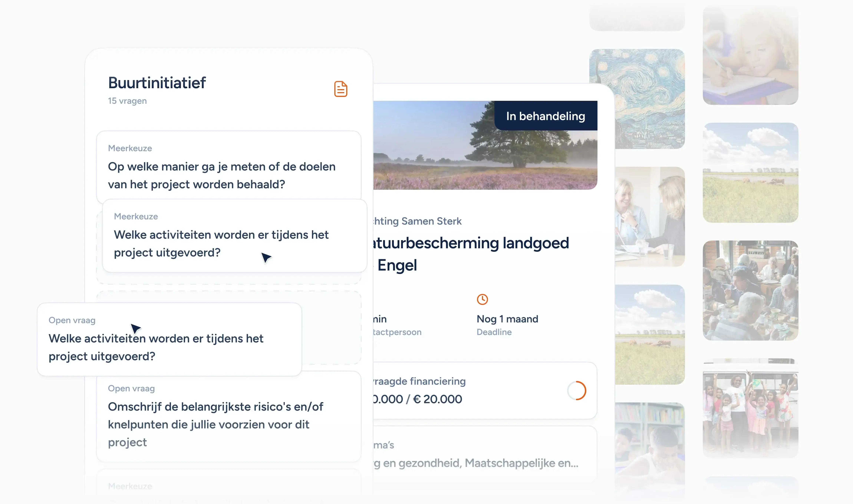853x504 pixels.
Task: Click the 'Samen Sterk' organisation name
Action: click(431, 221)
